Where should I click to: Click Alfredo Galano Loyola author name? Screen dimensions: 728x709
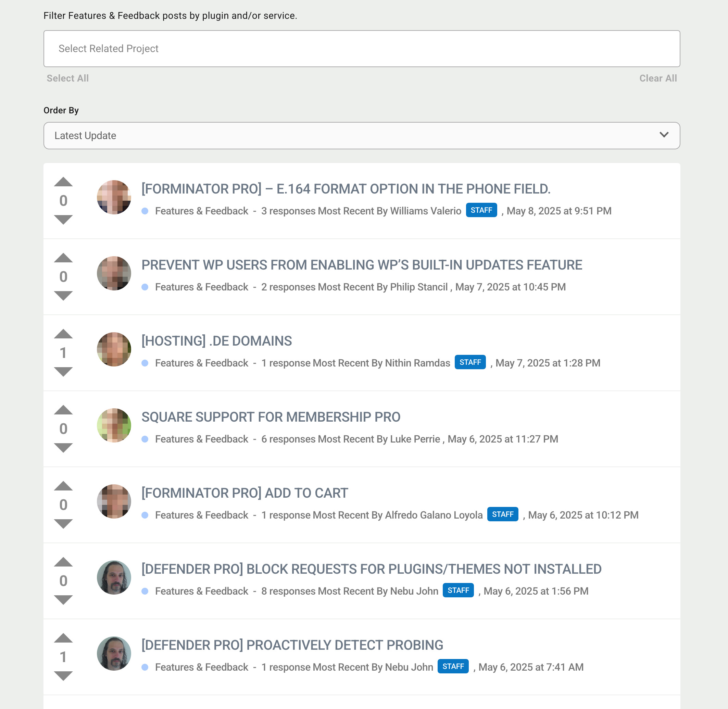(434, 515)
